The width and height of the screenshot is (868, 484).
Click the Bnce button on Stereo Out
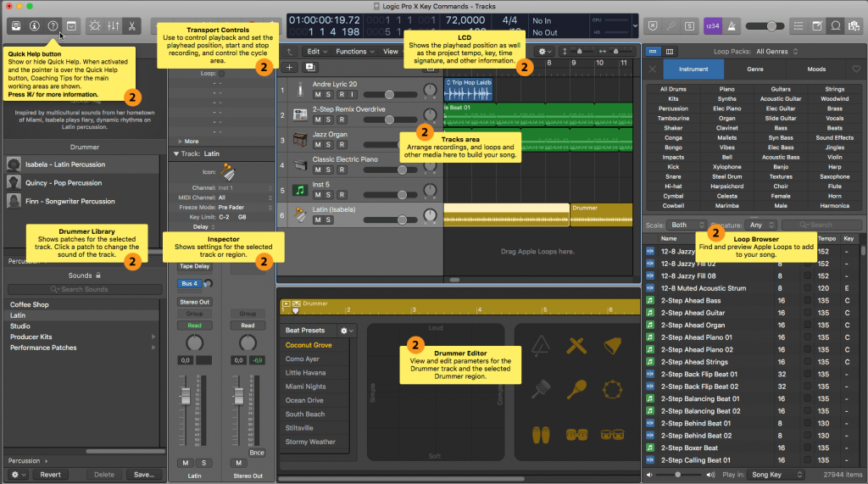[257, 453]
